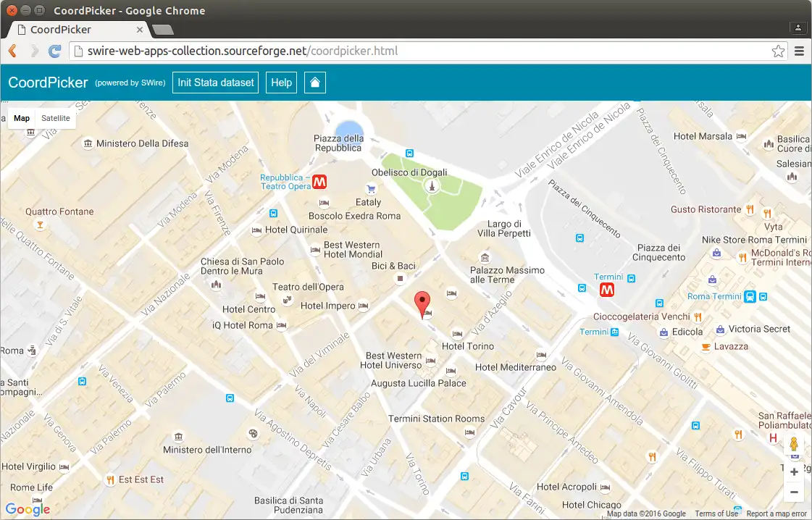Image resolution: width=812 pixels, height=520 pixels.
Task: Click the Init Stata dataset button
Action: 216,83
